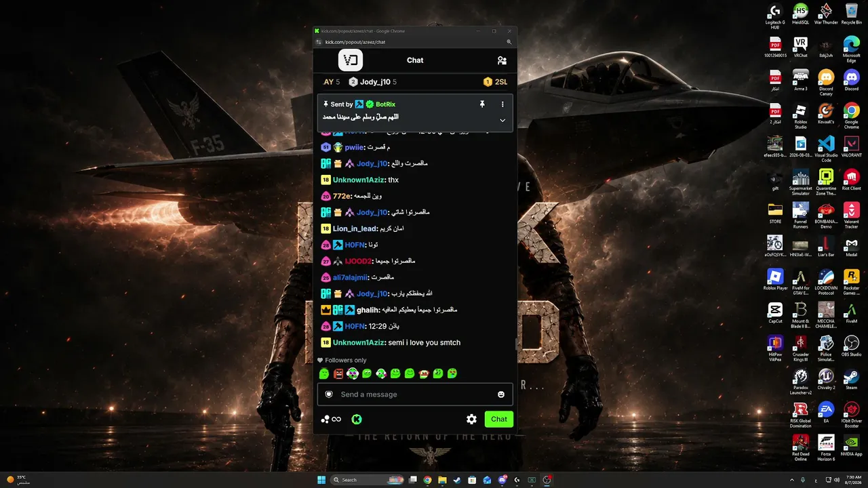Screen dimensions: 868x488
Task: Focus the Send a message field
Action: point(415,394)
